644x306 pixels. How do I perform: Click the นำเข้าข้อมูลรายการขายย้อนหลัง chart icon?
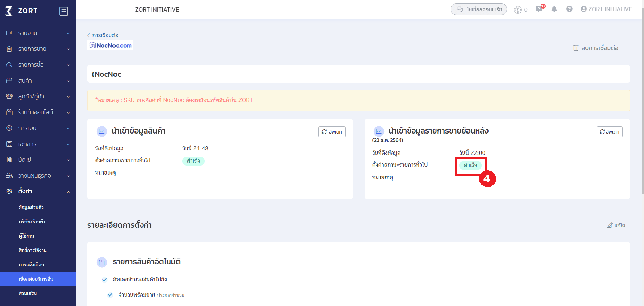point(379,131)
